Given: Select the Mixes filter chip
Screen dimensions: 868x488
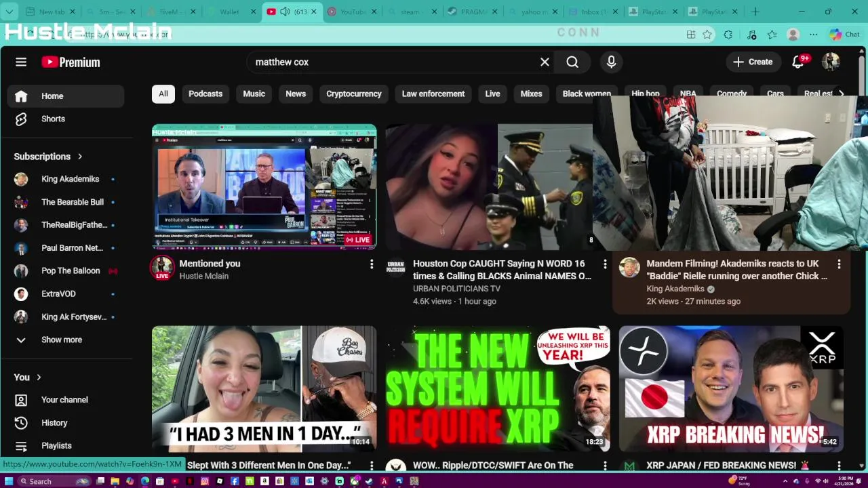Looking at the screenshot, I should [x=531, y=94].
